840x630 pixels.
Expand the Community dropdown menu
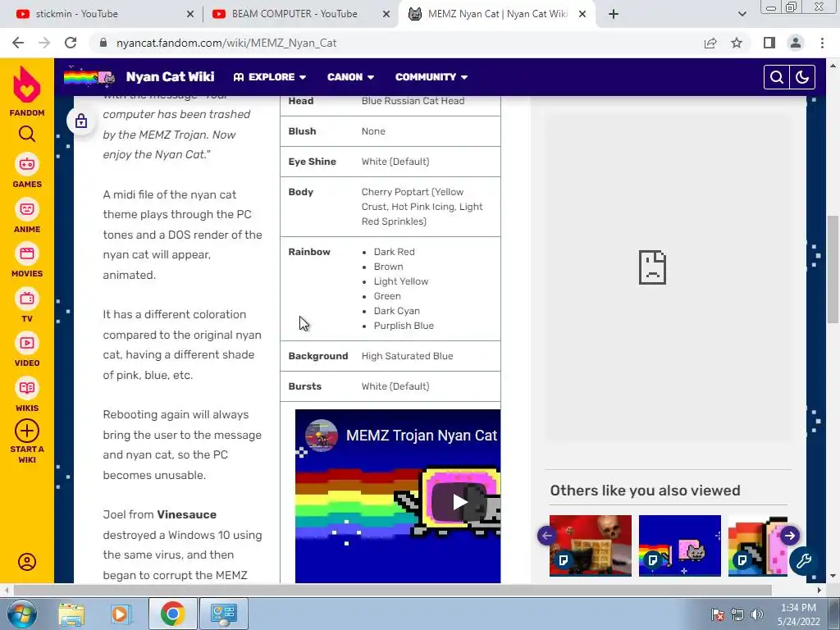431,77
